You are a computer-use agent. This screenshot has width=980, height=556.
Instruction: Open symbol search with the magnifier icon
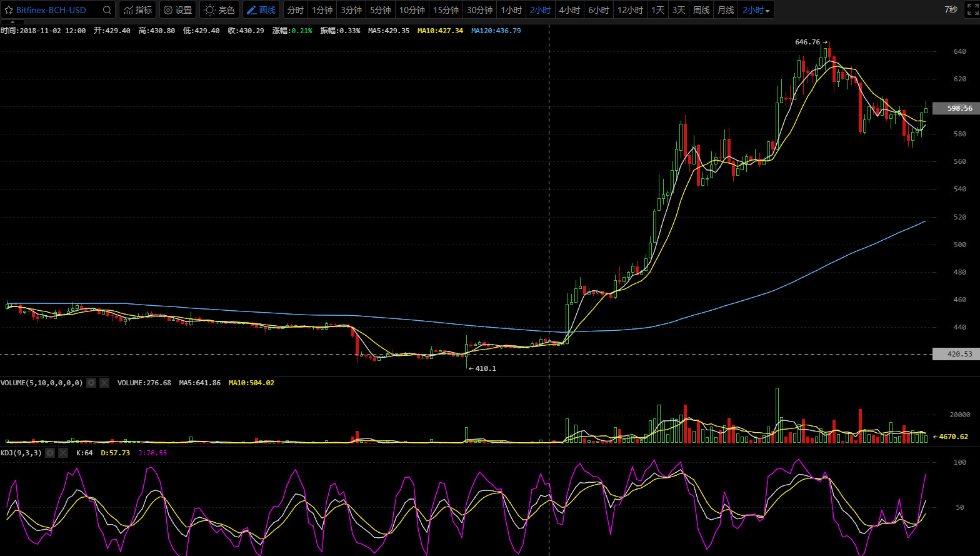pos(107,10)
